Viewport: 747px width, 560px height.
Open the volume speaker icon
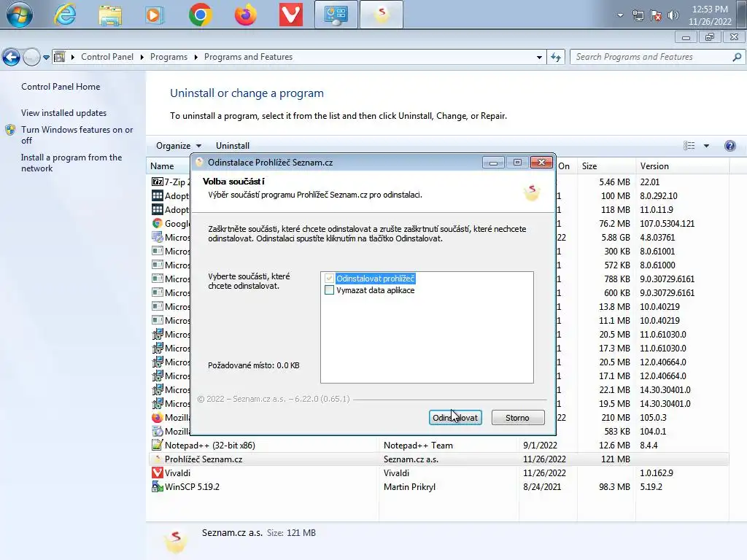673,15
